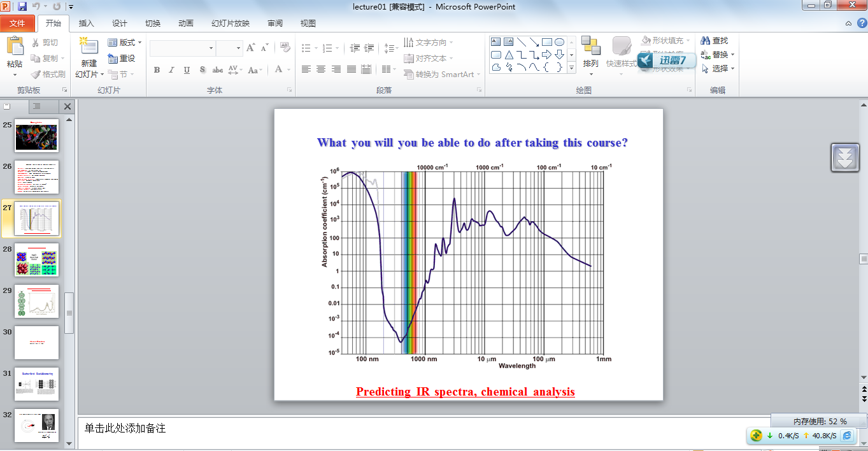This screenshot has width=868, height=451.
Task: Click the Find (查找) binoculars icon
Action: (706, 41)
